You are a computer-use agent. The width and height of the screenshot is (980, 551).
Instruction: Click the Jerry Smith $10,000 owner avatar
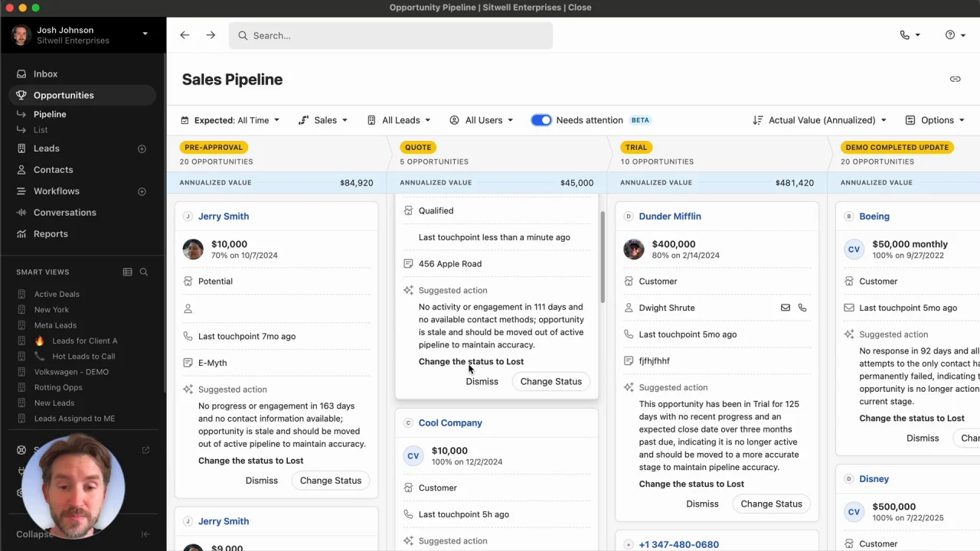(x=193, y=249)
